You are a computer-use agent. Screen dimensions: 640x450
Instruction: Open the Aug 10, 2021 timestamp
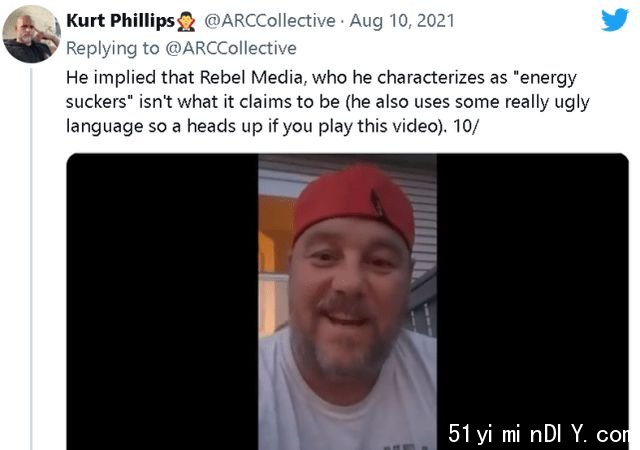[402, 21]
